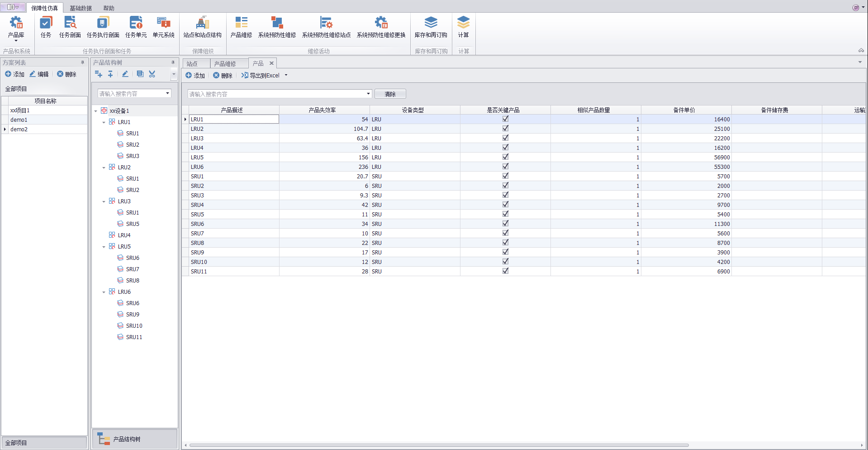Click 库存和再订购 inventory reorder icon
This screenshot has width=868, height=450.
431,24
